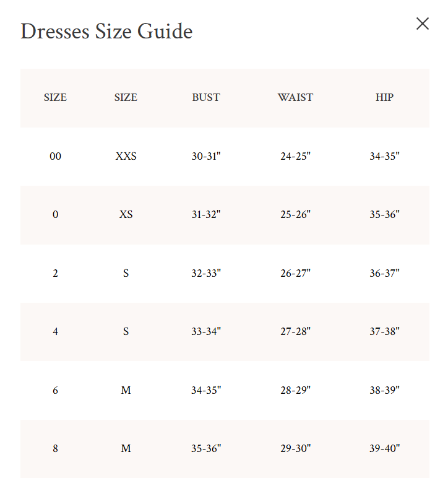Select the XS size cell

click(126, 215)
